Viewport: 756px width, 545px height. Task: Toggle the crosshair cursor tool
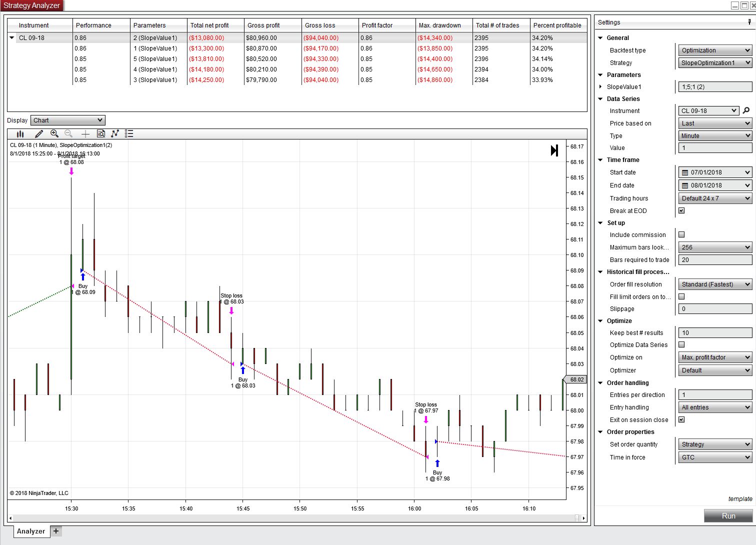tap(85, 134)
